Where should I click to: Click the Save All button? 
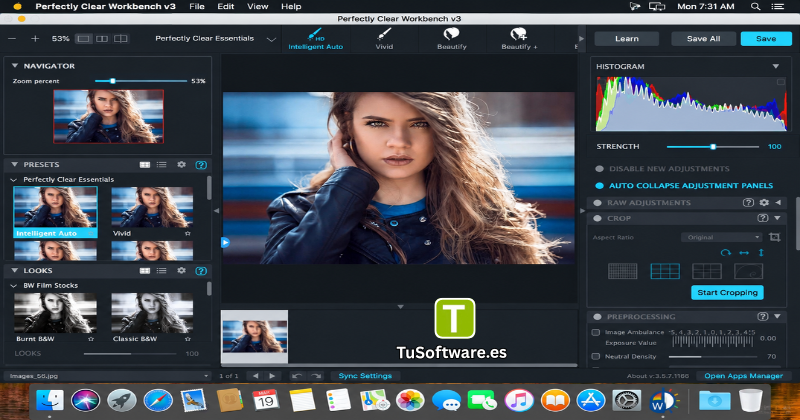704,39
